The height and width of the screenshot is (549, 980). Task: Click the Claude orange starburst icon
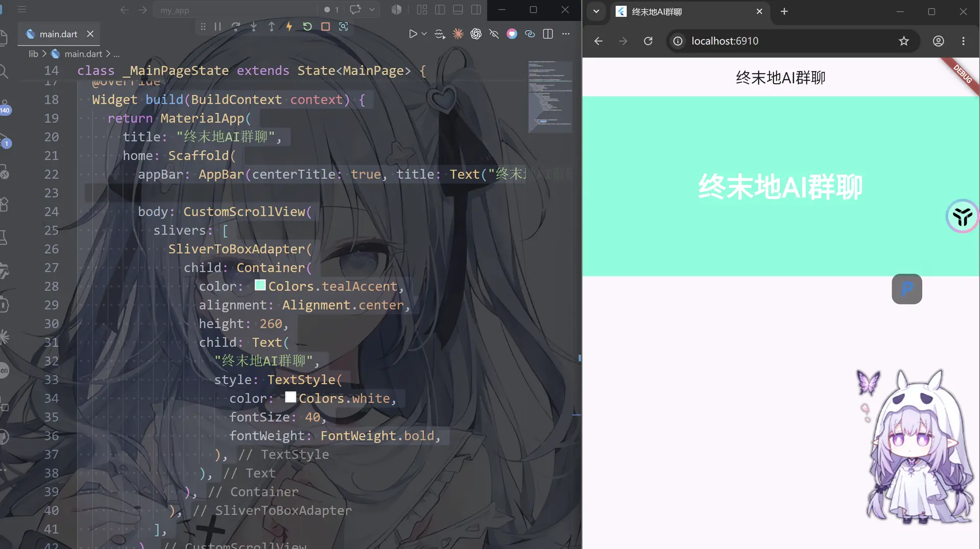click(x=458, y=34)
